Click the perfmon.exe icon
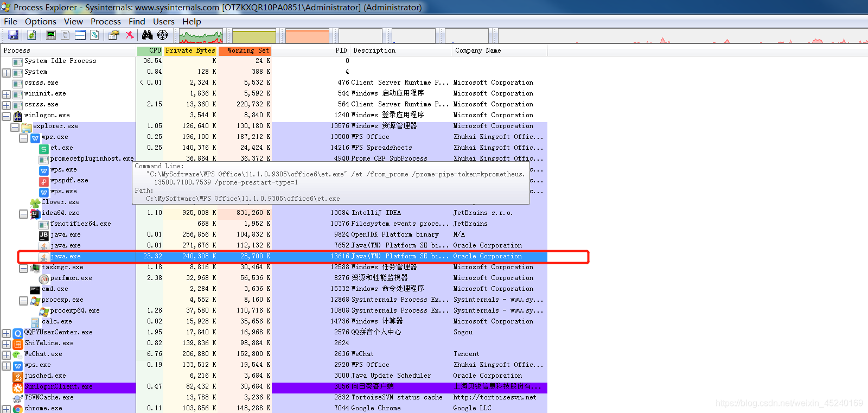The height and width of the screenshot is (413, 868). tap(44, 279)
